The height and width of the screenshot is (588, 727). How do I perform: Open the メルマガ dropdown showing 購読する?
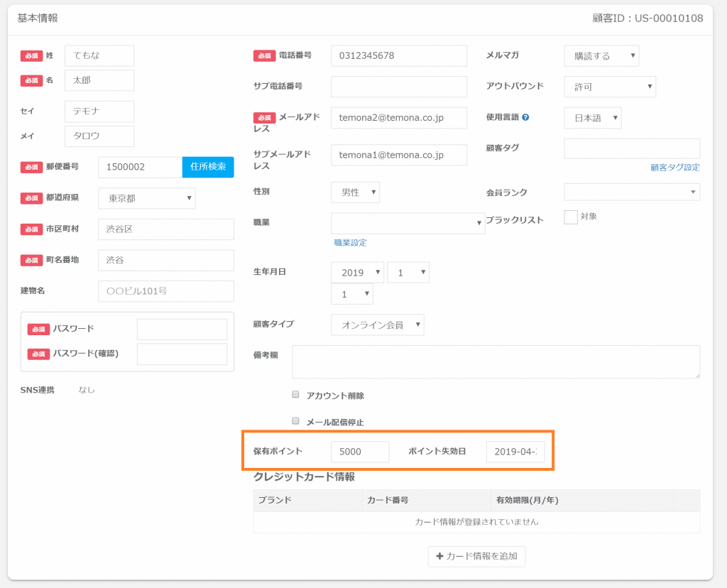pyautogui.click(x=601, y=56)
